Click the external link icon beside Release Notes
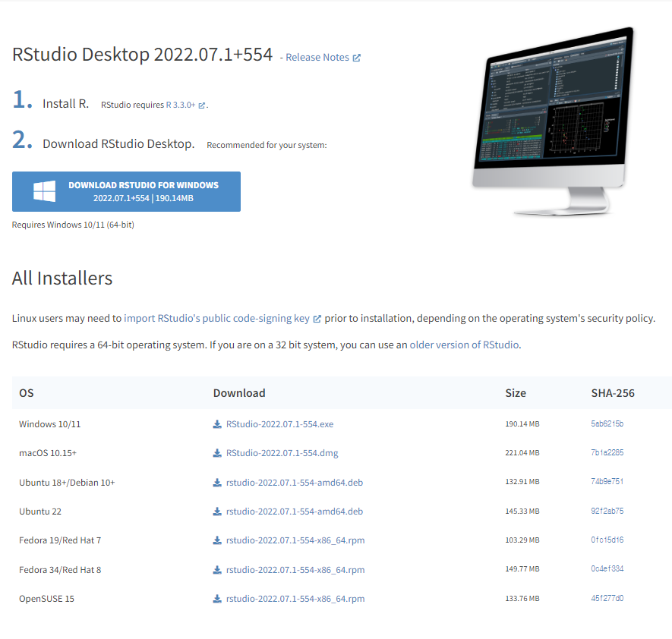Screen dimensions: 672x639 (x=357, y=58)
